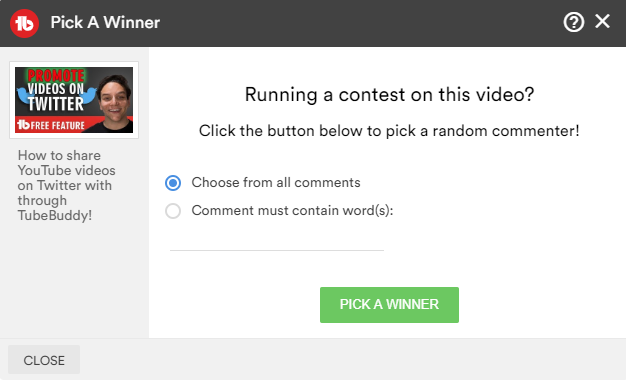The height and width of the screenshot is (380, 626).
Task: Open help via the question mark icon
Action: tap(574, 22)
